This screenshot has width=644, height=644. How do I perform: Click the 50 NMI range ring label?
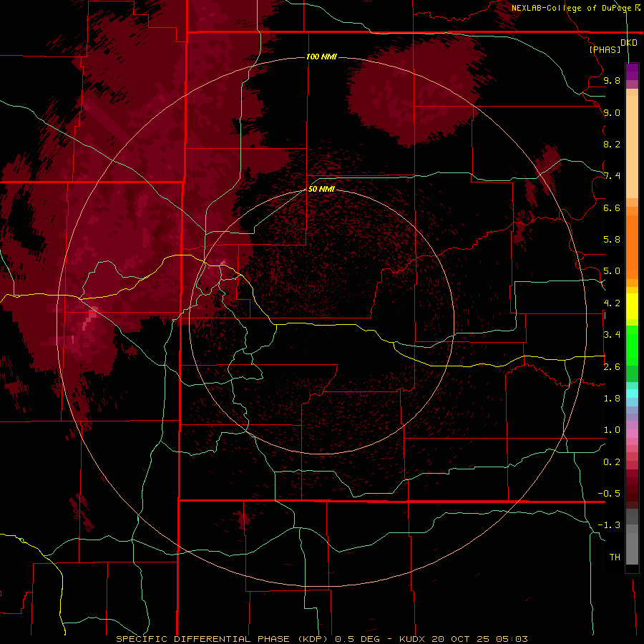321,189
